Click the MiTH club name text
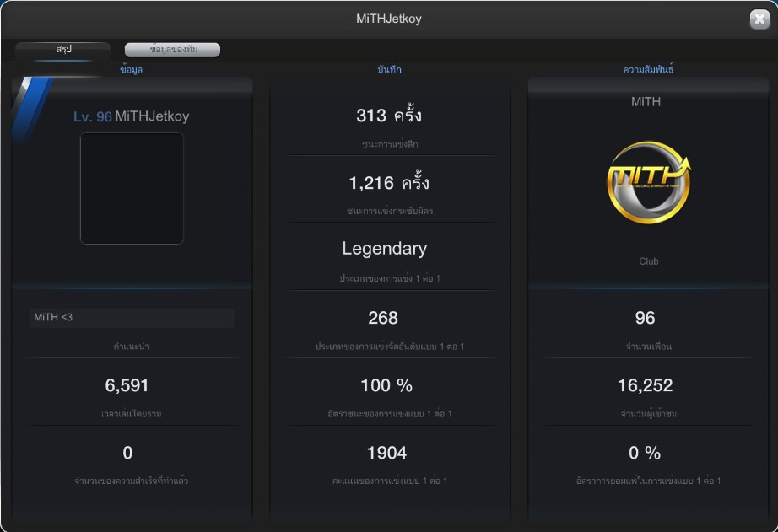Screen dimensions: 778x532 click(646, 102)
